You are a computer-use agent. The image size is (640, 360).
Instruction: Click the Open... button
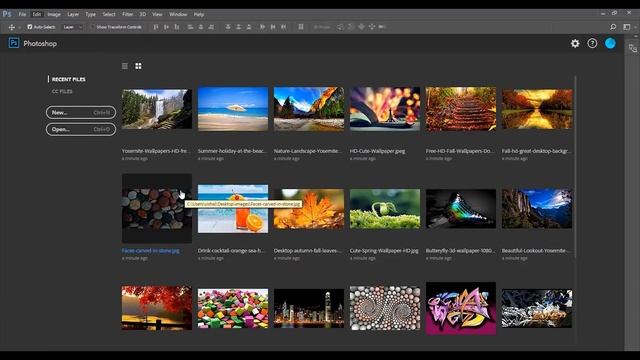coord(81,129)
